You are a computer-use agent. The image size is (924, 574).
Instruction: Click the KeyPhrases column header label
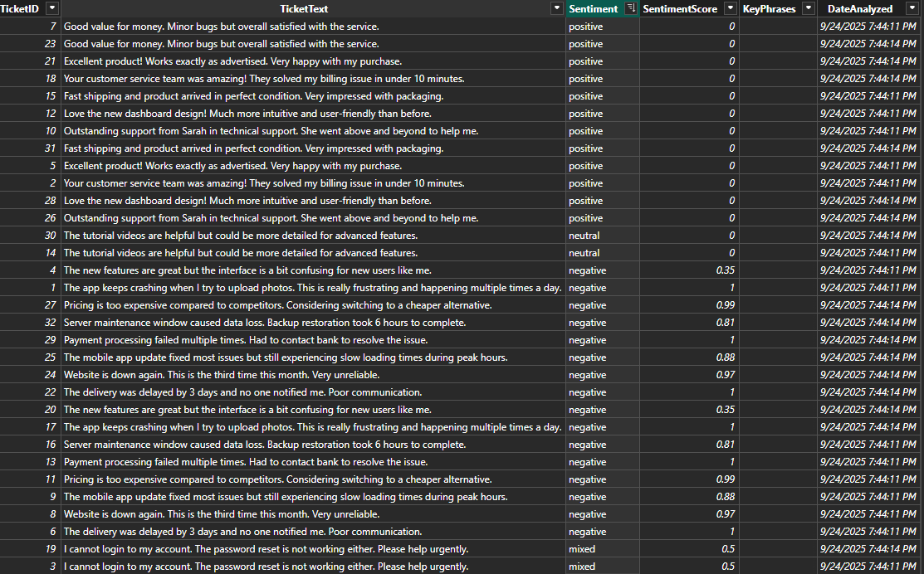768,8
